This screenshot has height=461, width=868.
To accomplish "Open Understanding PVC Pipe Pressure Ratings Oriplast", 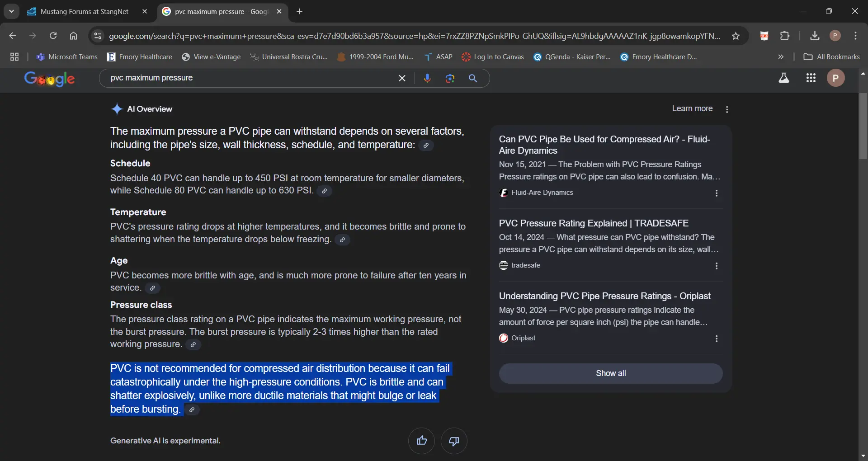I will pos(604,296).
